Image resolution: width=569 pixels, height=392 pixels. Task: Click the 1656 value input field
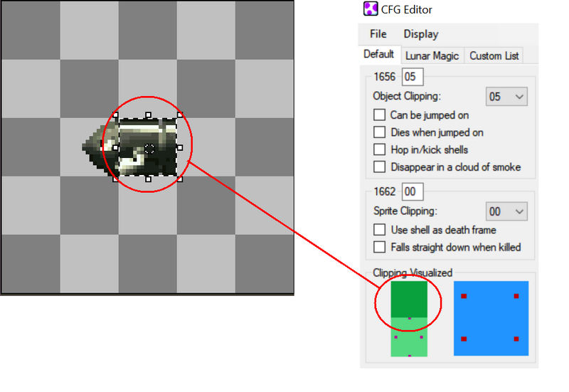[413, 77]
